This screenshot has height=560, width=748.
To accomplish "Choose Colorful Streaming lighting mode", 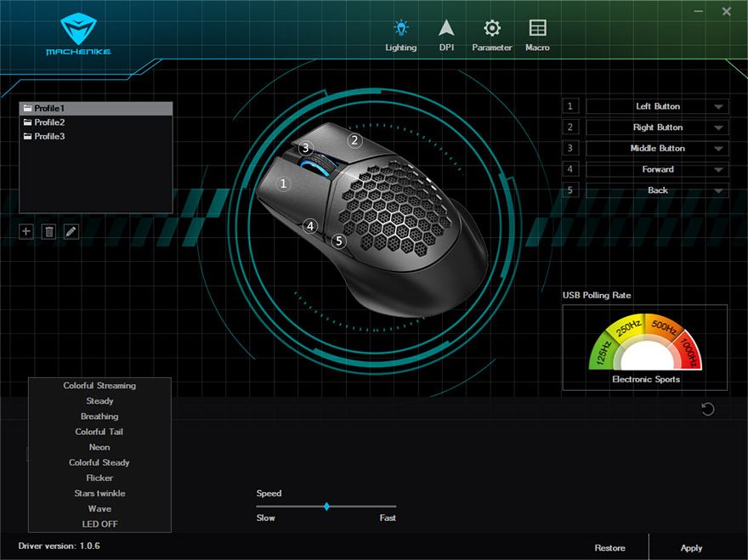I will click(99, 386).
